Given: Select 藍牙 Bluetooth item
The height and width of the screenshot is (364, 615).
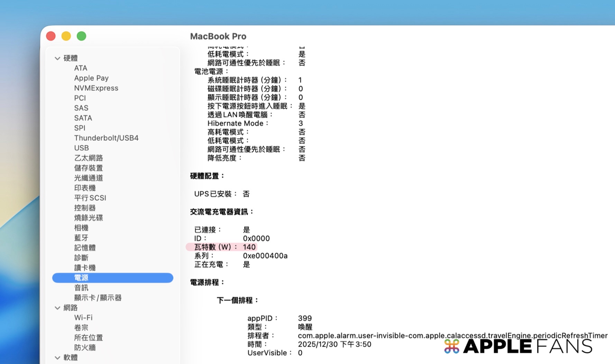Looking at the screenshot, I should tap(81, 238).
